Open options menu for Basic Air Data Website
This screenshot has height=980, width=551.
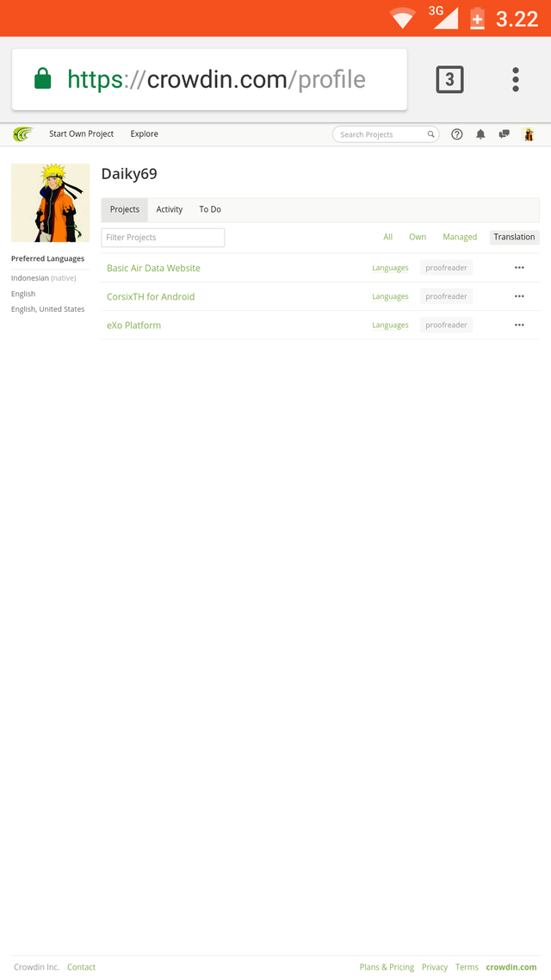tap(519, 268)
